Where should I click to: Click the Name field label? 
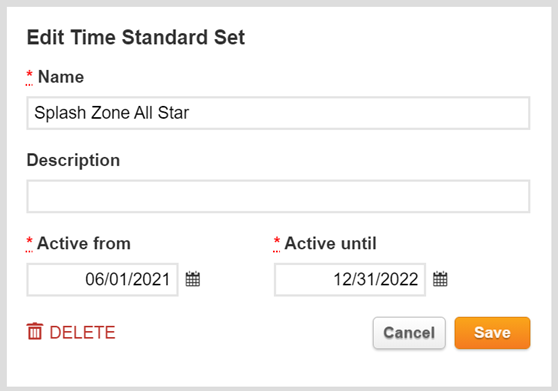click(x=61, y=77)
